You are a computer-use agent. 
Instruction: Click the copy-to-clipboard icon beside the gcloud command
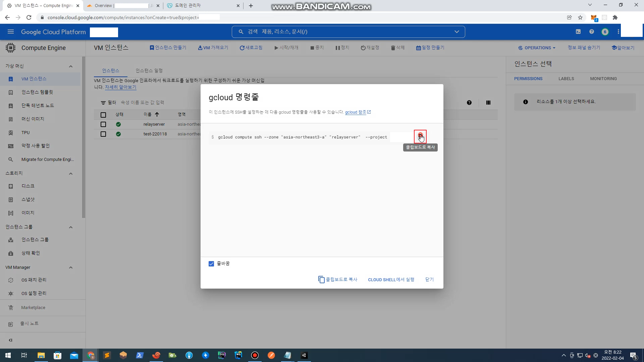[420, 136]
